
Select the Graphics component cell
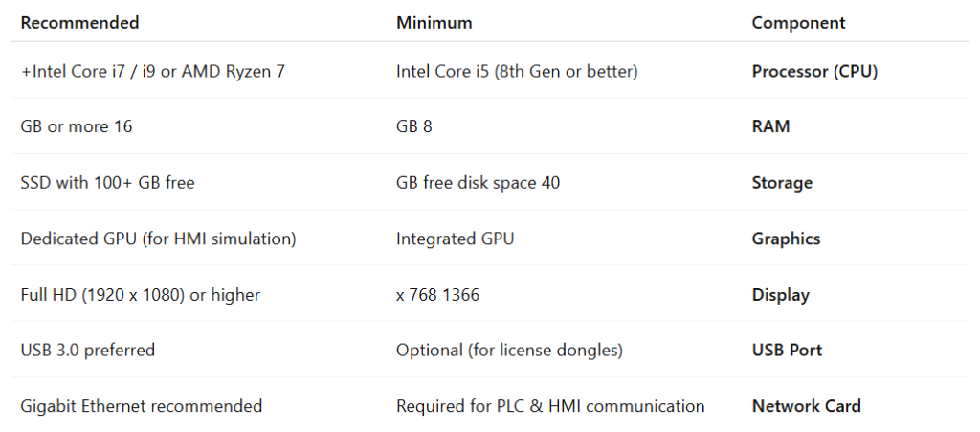[x=786, y=239]
